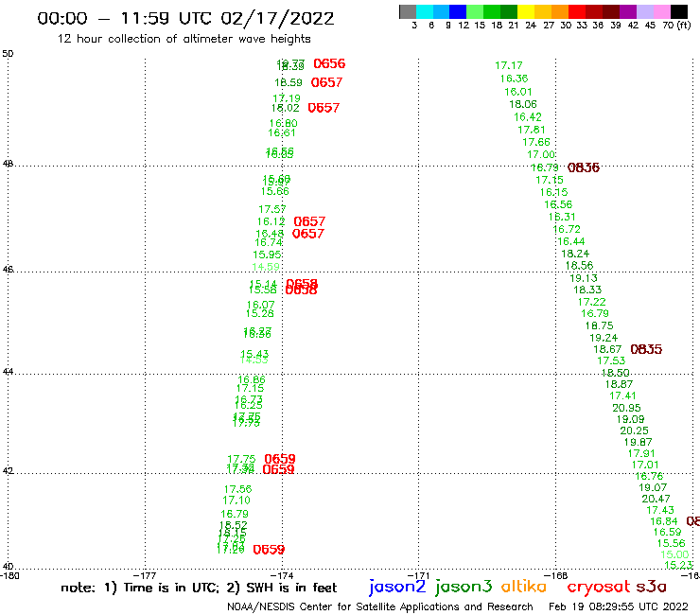Image resolution: width=700 pixels, height=615 pixels.
Task: Click the dark red "0836" time label
Action: coord(584,167)
